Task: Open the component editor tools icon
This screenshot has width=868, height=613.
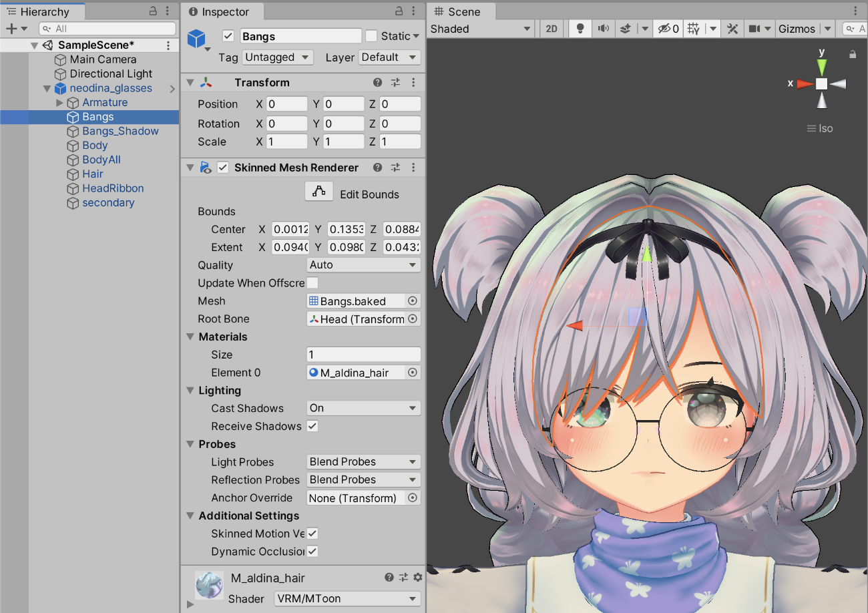Action: pos(732,29)
